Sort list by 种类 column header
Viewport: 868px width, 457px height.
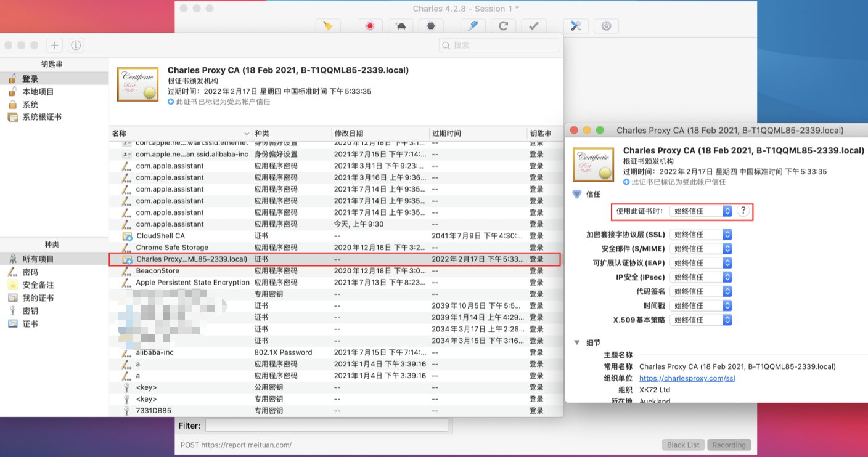(x=292, y=134)
